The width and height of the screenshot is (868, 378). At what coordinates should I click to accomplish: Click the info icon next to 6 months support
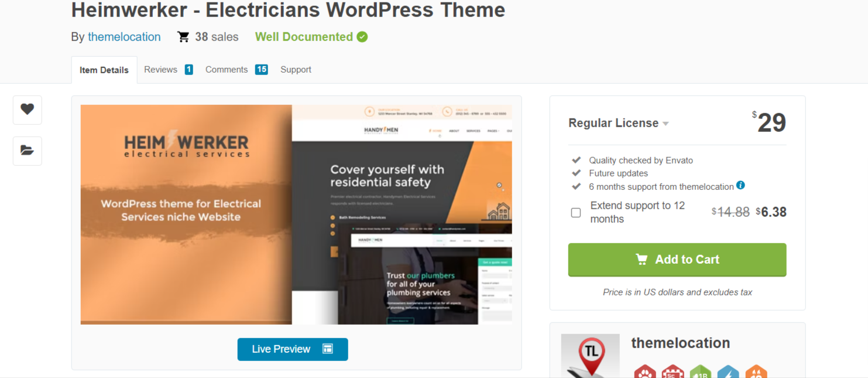(x=742, y=186)
